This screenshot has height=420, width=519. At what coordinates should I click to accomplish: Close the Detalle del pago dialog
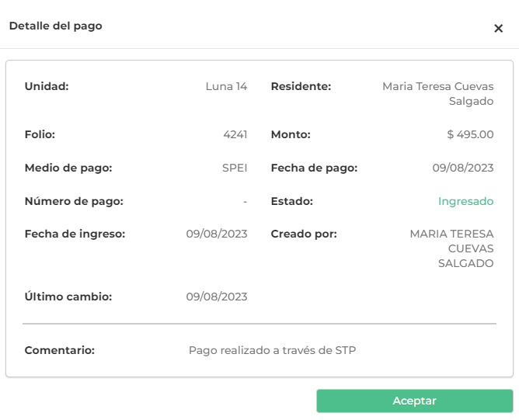click(499, 28)
